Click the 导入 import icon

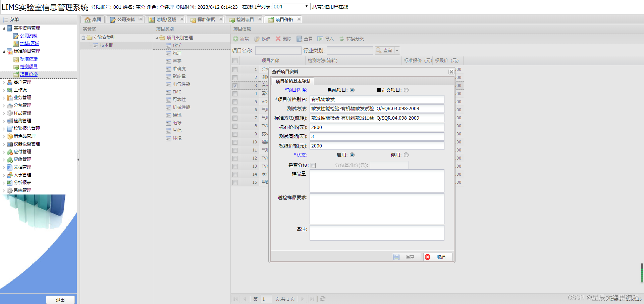click(320, 39)
